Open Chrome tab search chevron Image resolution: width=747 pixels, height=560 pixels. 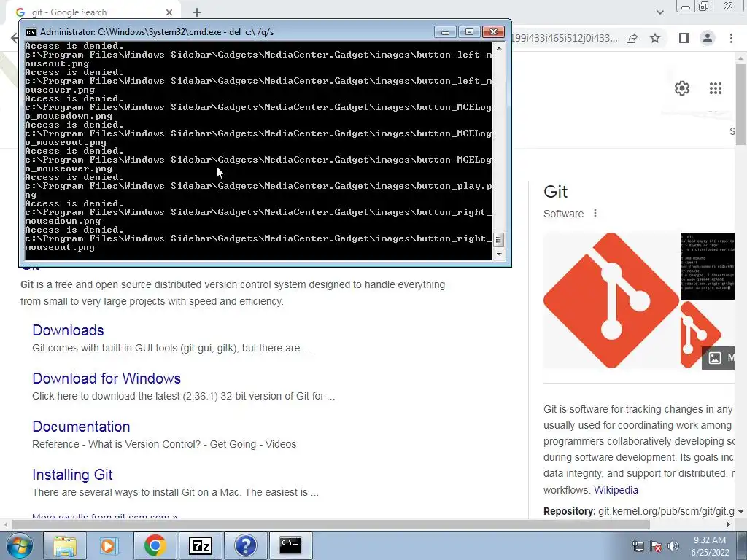tap(659, 12)
